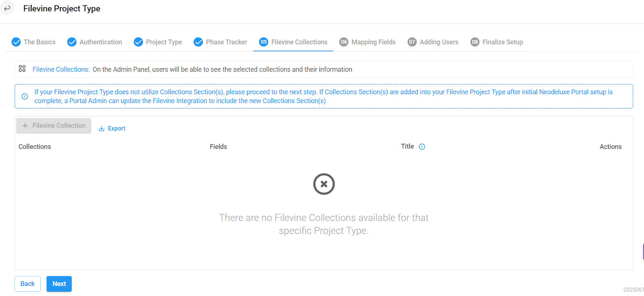The height and width of the screenshot is (296, 644).
Task: Open the Adding Users step tab
Action: tap(433, 42)
